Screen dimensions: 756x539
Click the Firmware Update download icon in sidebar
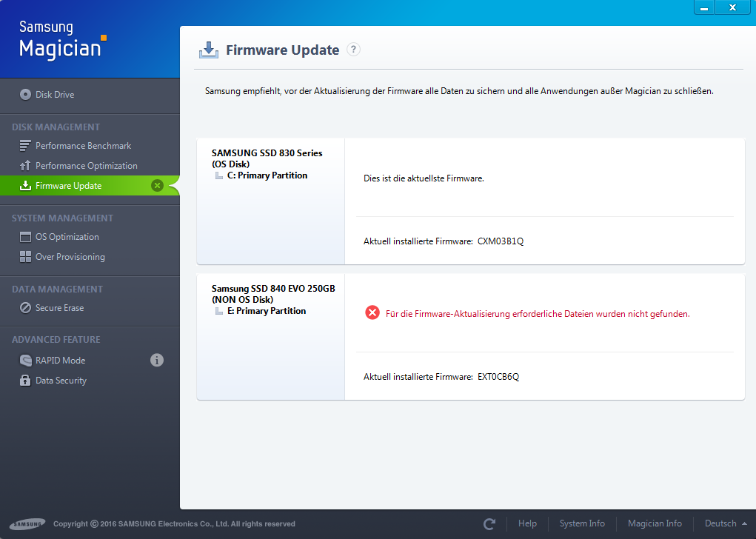click(x=25, y=186)
